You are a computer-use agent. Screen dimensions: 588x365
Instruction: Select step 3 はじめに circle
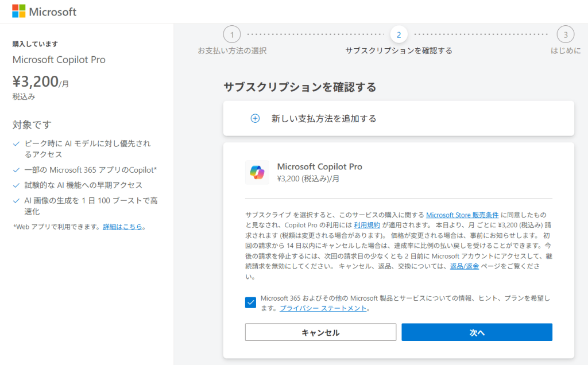coord(566,34)
